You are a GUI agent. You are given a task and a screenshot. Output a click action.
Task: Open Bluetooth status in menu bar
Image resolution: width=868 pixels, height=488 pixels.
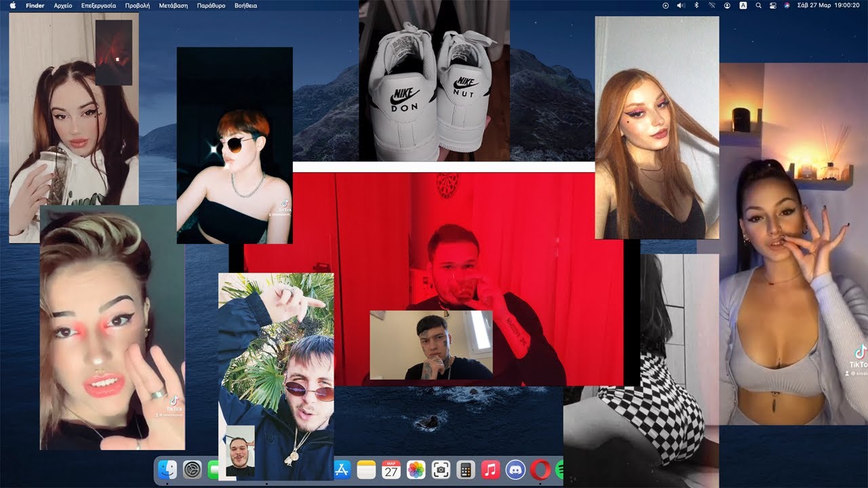pyautogui.click(x=696, y=5)
